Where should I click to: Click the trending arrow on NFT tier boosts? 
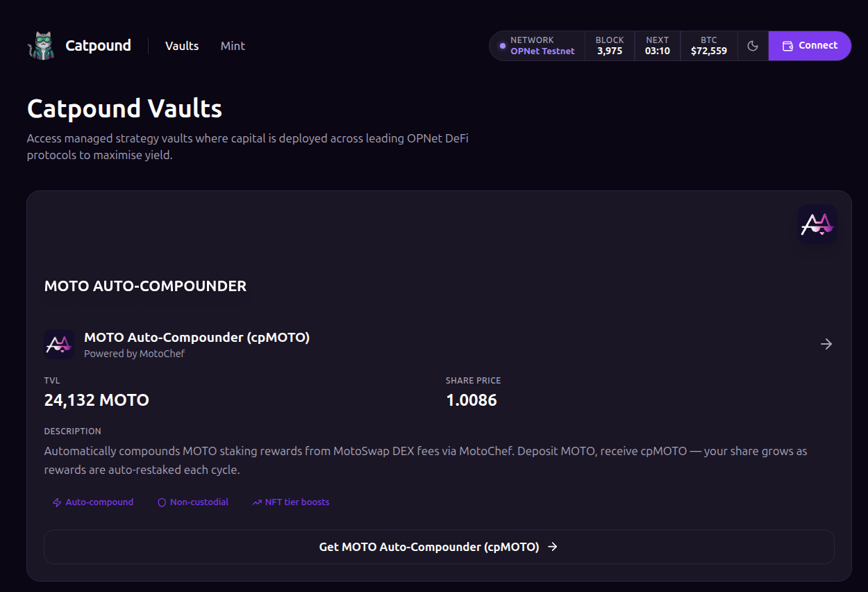pyautogui.click(x=256, y=502)
